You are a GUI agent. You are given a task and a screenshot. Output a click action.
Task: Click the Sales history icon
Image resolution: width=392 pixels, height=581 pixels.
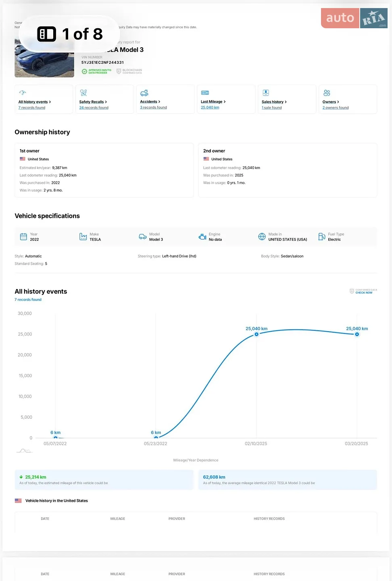click(266, 93)
